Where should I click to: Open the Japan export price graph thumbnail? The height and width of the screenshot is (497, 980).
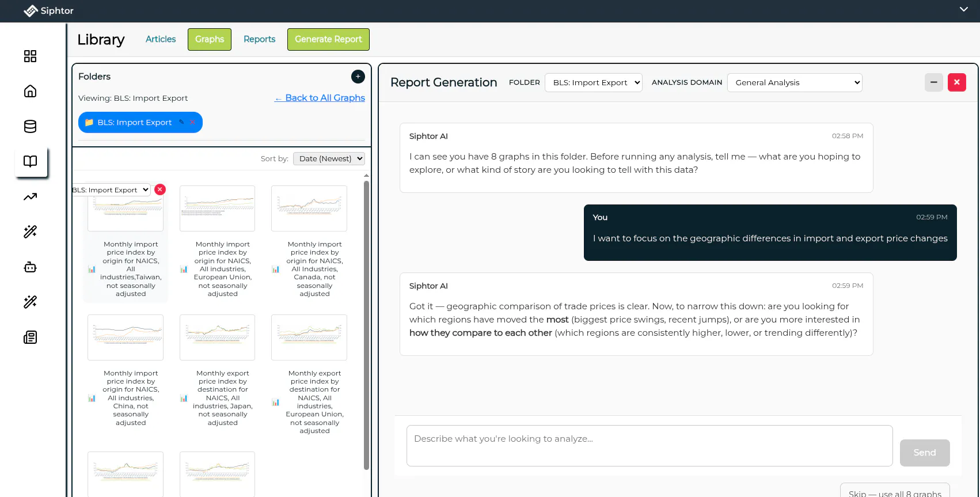point(217,337)
